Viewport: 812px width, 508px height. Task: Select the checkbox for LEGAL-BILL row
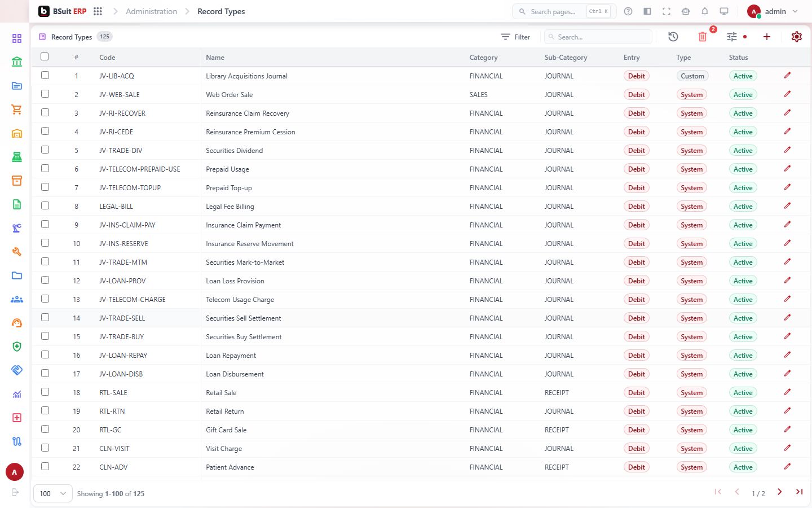point(45,205)
